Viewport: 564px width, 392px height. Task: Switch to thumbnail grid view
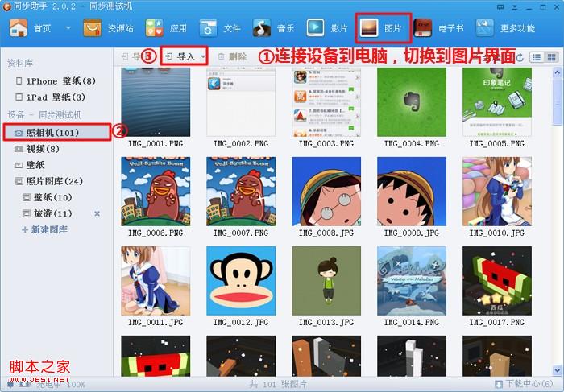click(551, 57)
